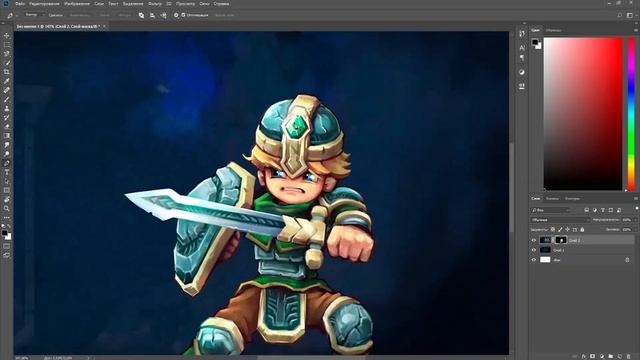Toggle pixel layer filter in Layers panel
The width and height of the screenshot is (640, 360).
[586, 210]
